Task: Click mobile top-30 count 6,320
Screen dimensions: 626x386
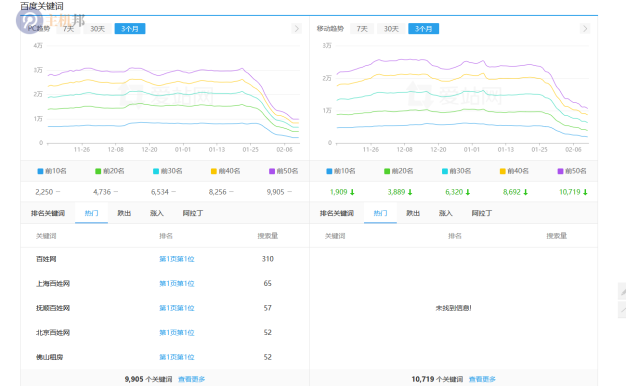Action: tap(454, 192)
